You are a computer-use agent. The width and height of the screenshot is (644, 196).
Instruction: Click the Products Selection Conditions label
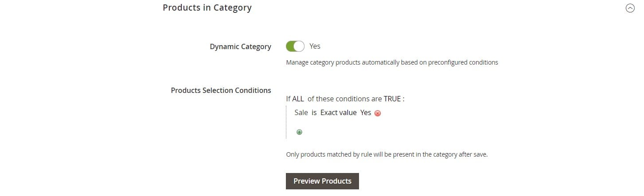(x=221, y=90)
